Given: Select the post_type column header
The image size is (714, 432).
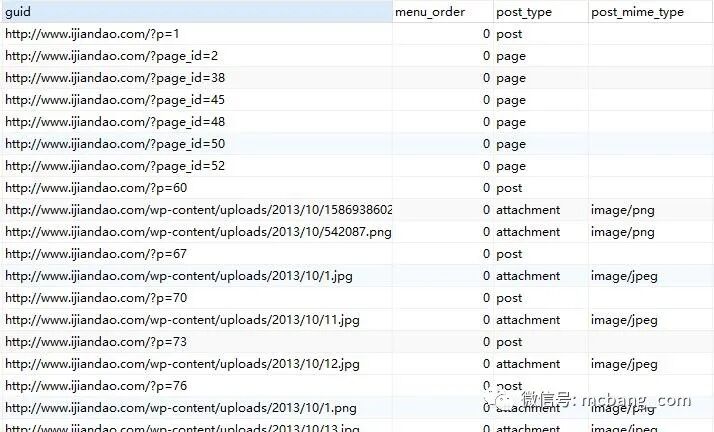Looking at the screenshot, I should (541, 11).
